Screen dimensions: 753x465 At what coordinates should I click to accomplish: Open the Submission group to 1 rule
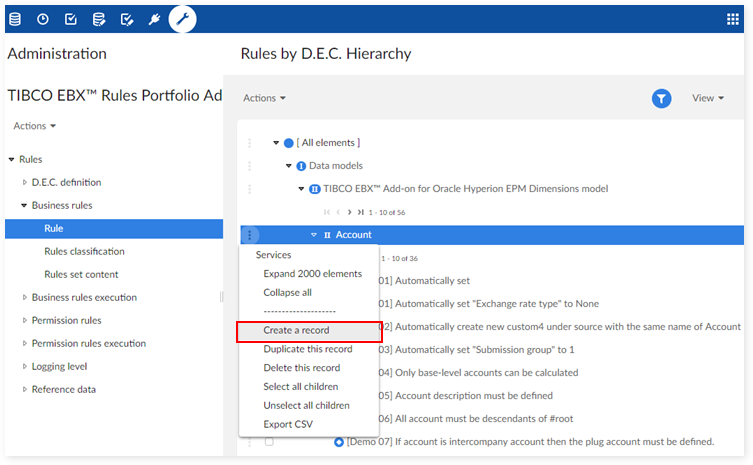(476, 350)
